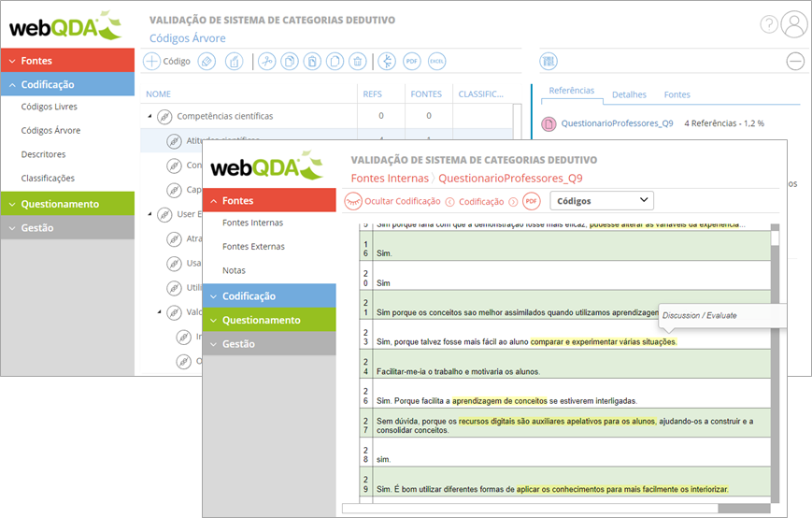Cut the selected code with the scissors icon

[x=267, y=61]
